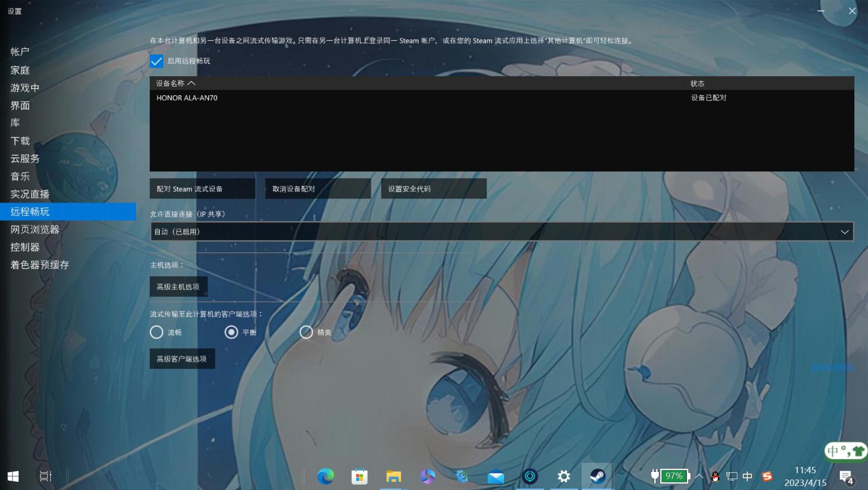Show hidden system tray icons

coord(699,476)
